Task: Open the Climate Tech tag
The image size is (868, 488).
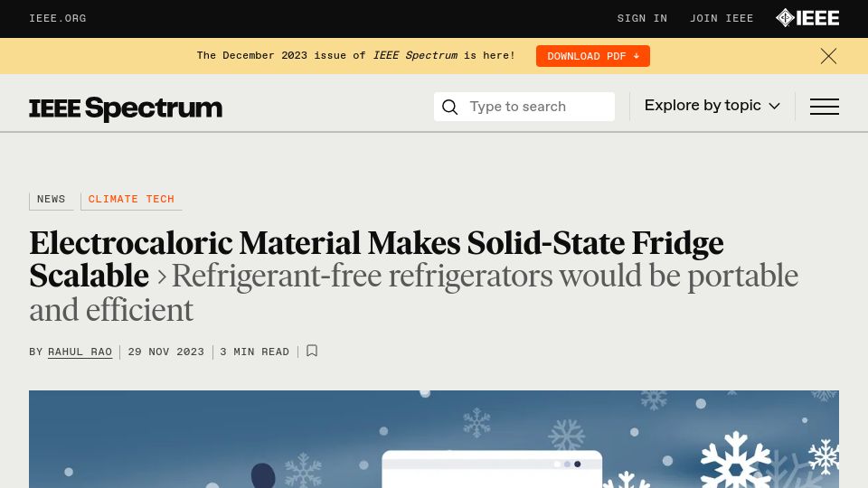Action: pyautogui.click(x=131, y=199)
